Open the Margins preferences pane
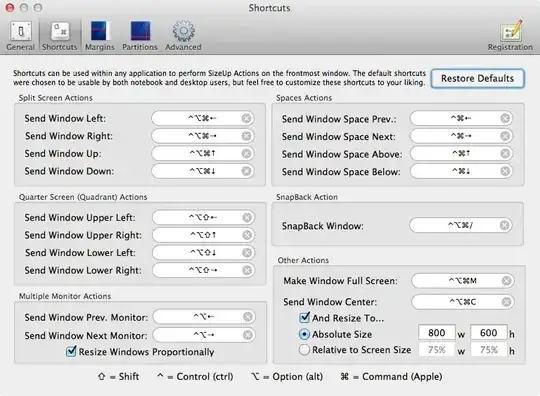Viewport: 540px width, 396px height. pyautogui.click(x=100, y=36)
